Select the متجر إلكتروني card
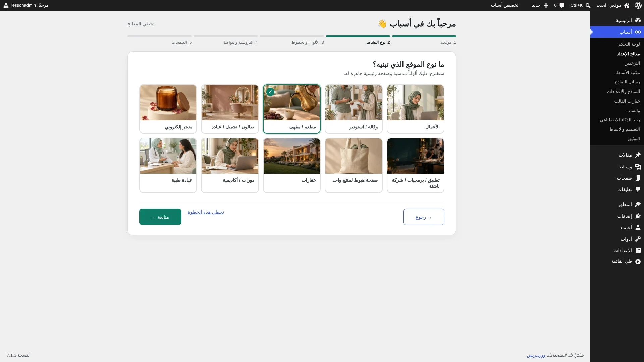644x362 pixels. 168,109
